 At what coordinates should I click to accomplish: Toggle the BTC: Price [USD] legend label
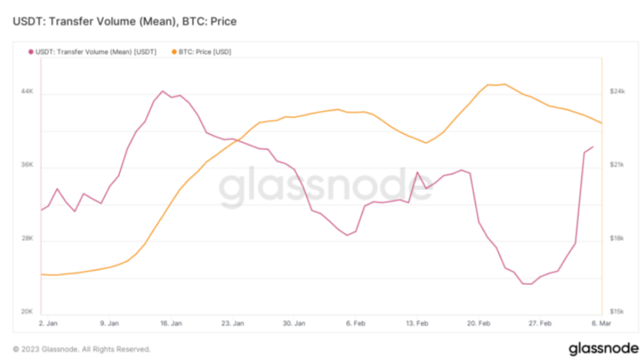205,52
